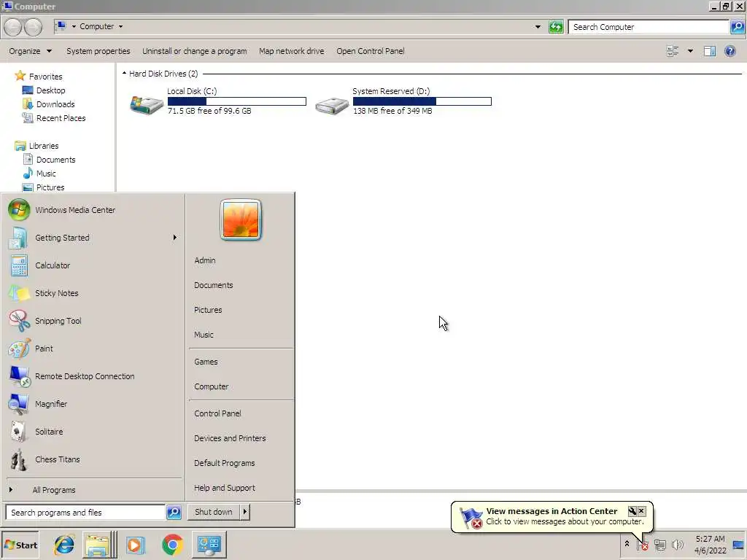Launch Windows Media Player from taskbar
The width and height of the screenshot is (747, 560).
pos(135,545)
